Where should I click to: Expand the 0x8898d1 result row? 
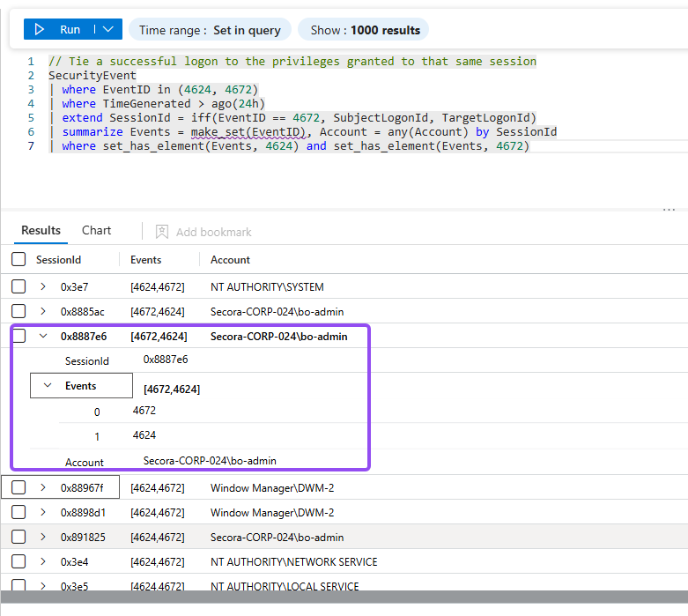pyautogui.click(x=43, y=512)
